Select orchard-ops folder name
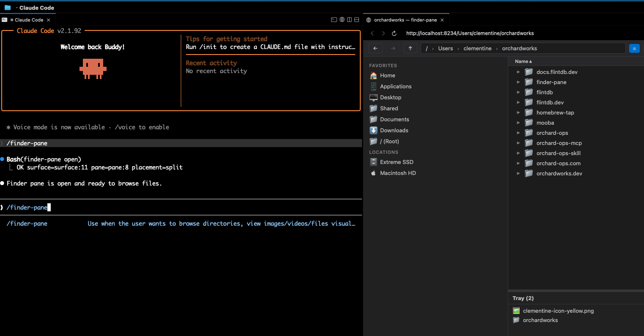Screen dimensions: 644x336 [552, 133]
